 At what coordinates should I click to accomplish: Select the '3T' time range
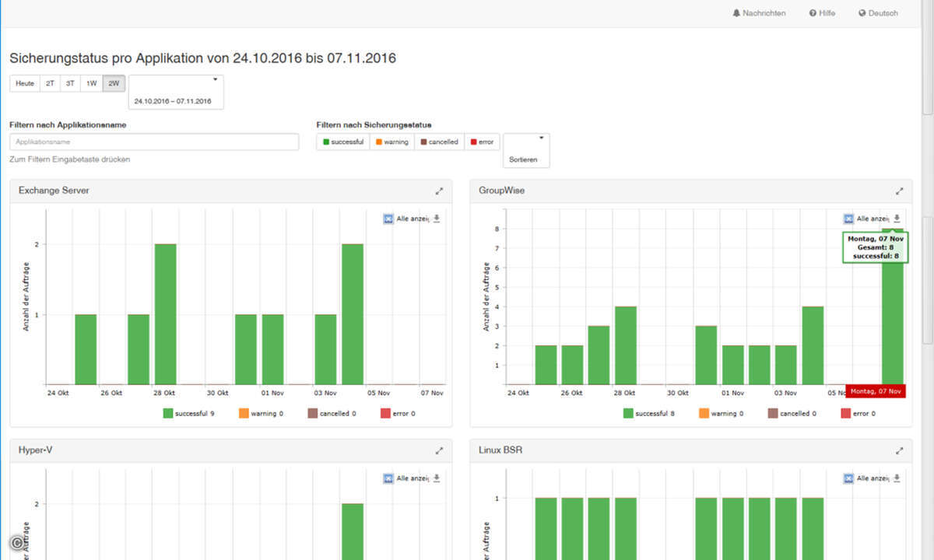tap(71, 83)
